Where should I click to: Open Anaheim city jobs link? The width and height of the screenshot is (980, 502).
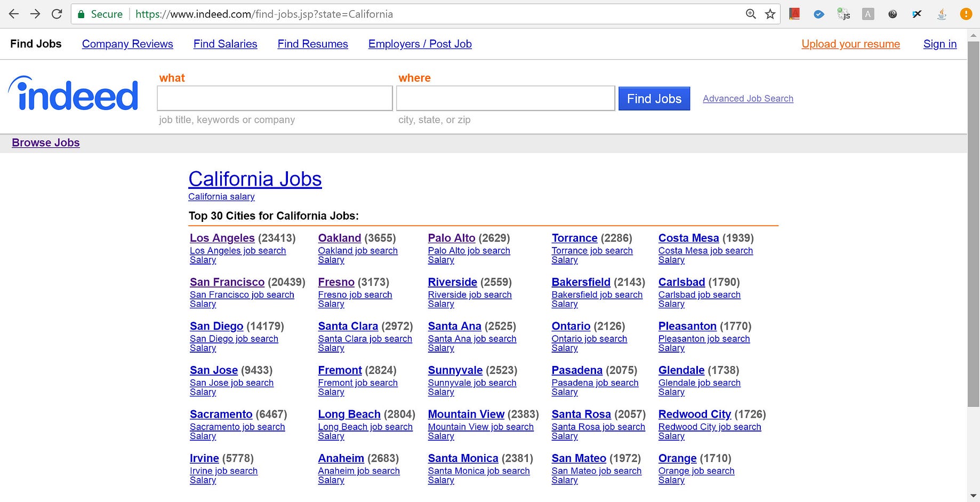(x=341, y=458)
